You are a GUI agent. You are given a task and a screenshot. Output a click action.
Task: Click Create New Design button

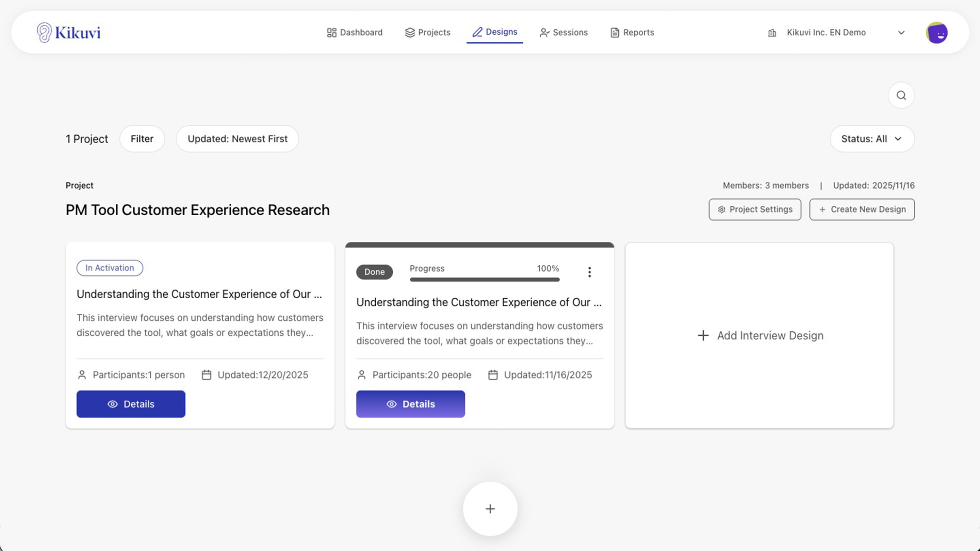click(862, 210)
